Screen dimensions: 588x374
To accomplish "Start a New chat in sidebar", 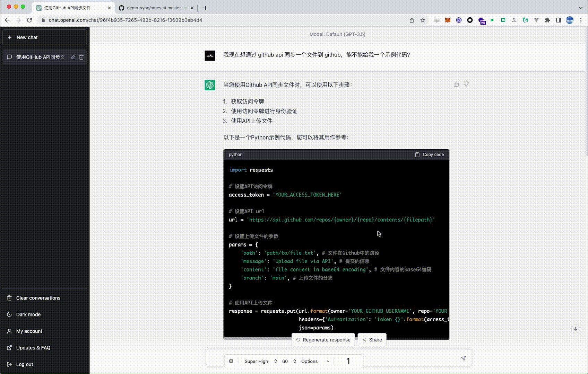I will (45, 37).
